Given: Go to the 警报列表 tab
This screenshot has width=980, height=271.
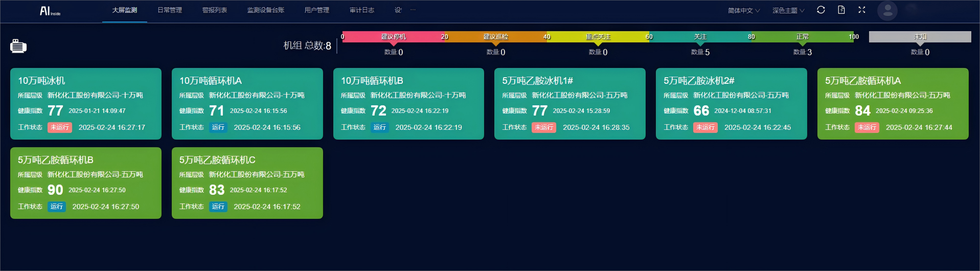Looking at the screenshot, I should [215, 10].
